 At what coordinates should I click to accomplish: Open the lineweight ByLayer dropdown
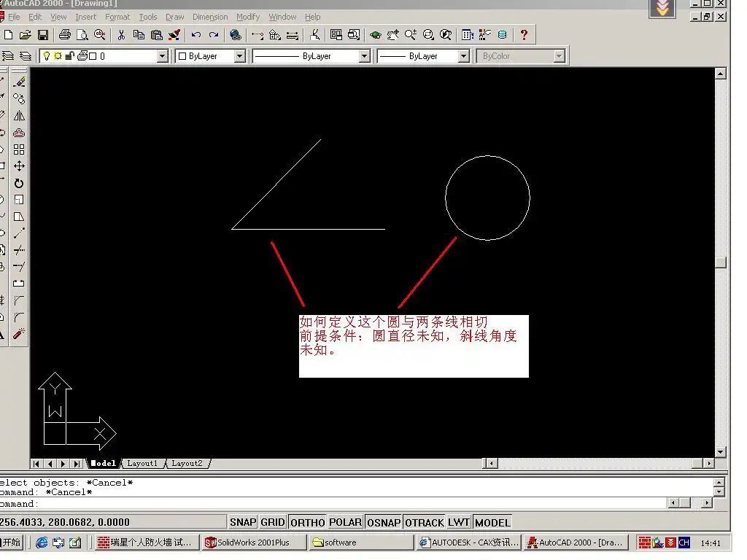point(463,56)
